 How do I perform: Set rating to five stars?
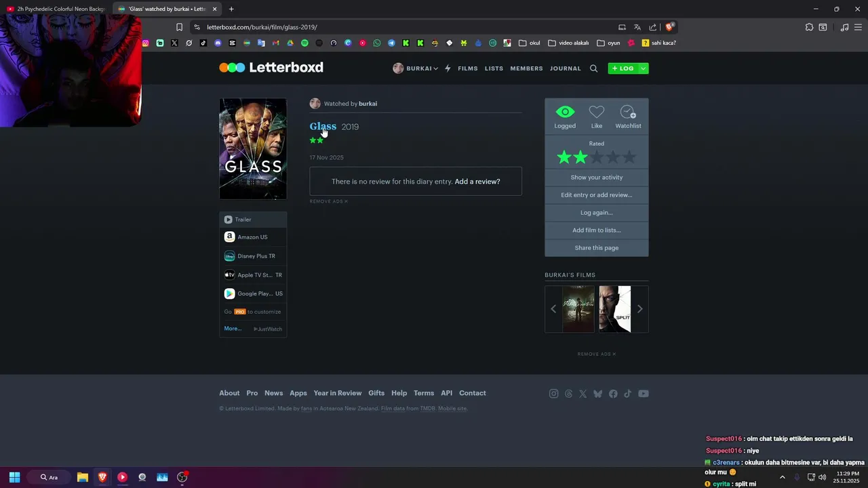pyautogui.click(x=629, y=157)
